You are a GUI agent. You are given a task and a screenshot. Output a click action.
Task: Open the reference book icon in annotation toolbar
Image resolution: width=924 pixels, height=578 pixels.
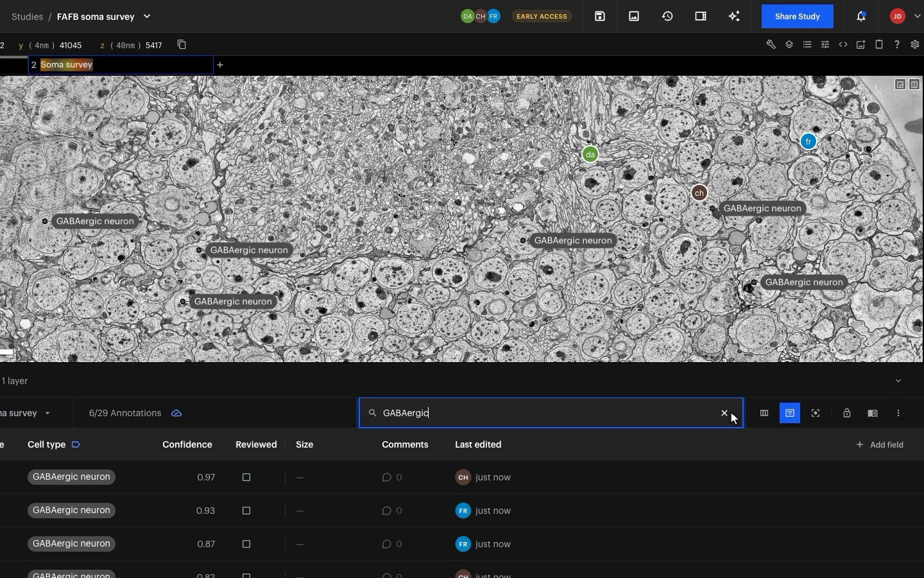tap(873, 413)
